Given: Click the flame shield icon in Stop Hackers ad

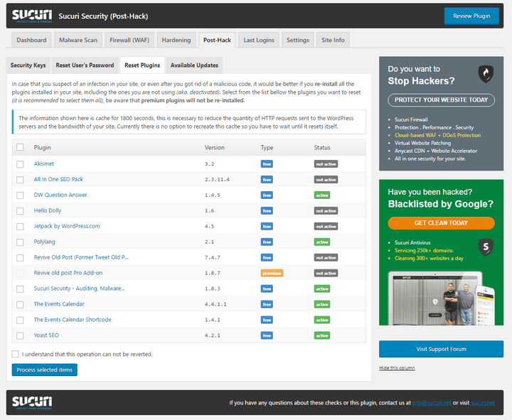Looking at the screenshot, I should (x=486, y=74).
